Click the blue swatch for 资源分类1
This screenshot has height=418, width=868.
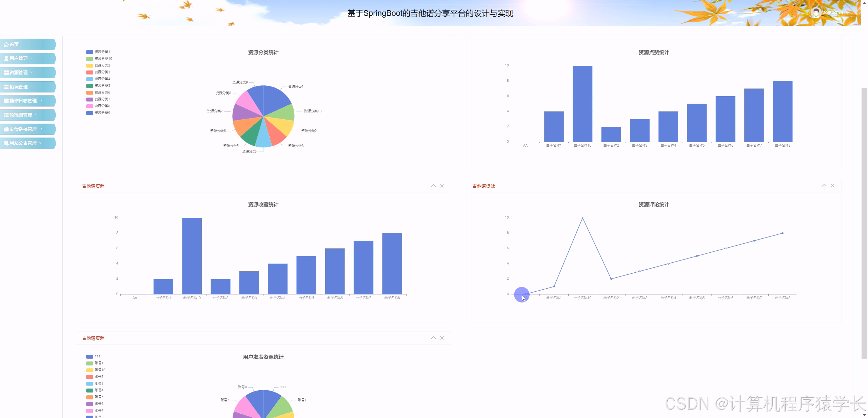coord(89,51)
